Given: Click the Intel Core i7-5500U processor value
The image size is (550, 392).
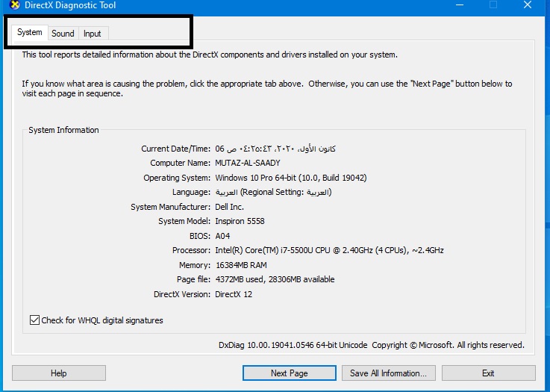Looking at the screenshot, I should tap(329, 250).
